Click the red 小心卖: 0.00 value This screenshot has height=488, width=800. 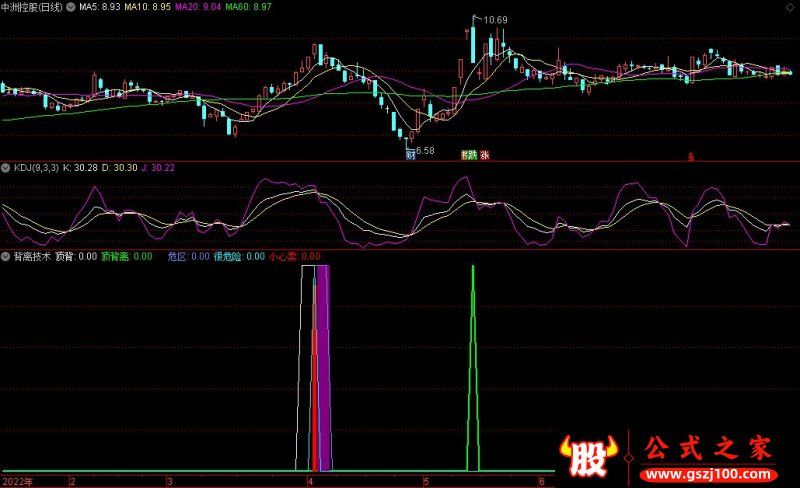[x=295, y=256]
